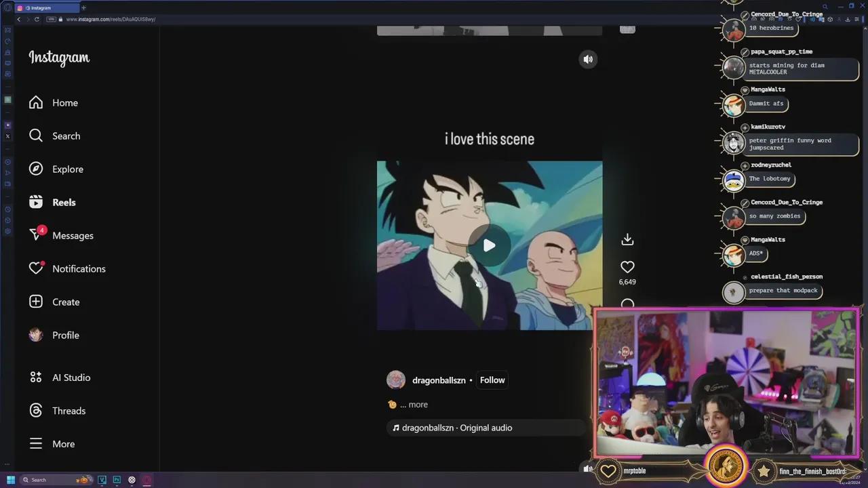The height and width of the screenshot is (488, 868).
Task: Open Explore via the compass icon
Action: [x=35, y=169]
